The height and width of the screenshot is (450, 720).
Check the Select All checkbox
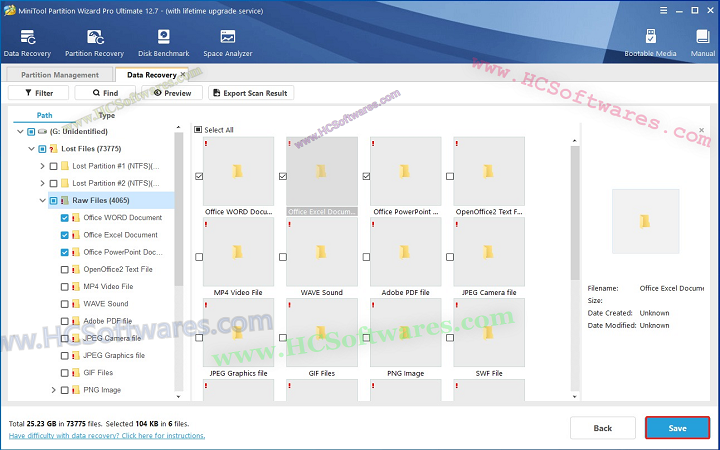point(198,130)
